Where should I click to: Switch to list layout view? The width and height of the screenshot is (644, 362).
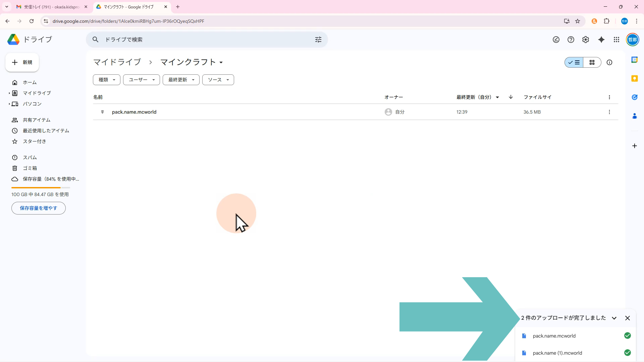tap(574, 62)
